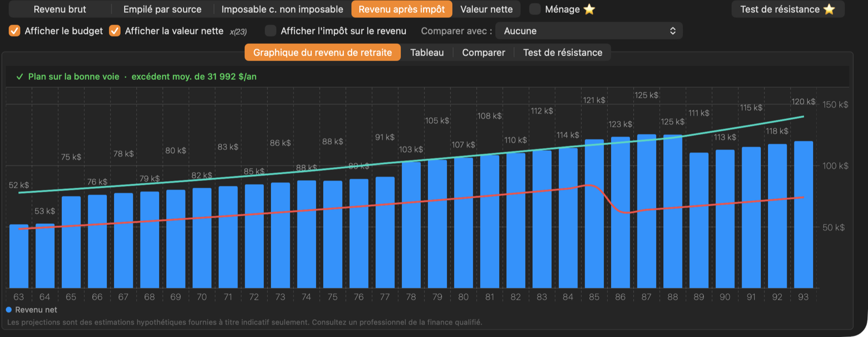Click the top-right Test de résistance button
The image size is (868, 337).
tap(788, 9)
